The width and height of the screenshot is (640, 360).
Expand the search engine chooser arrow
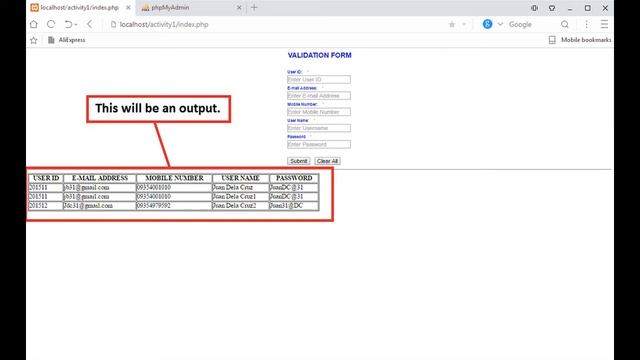click(x=500, y=24)
